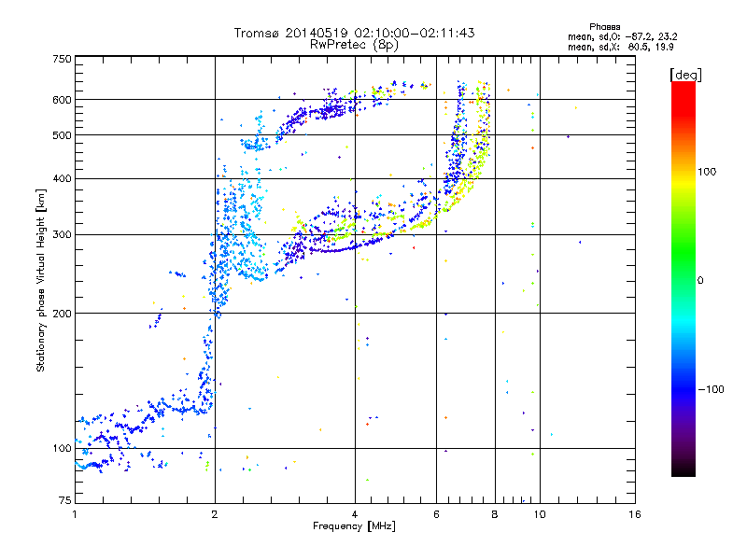Image resolution: width=747 pixels, height=560 pixels.
Task: Click the x-axis tick label '6'
Action: pos(436,514)
